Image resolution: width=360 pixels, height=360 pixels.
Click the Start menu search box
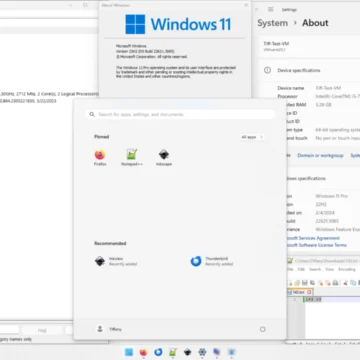[x=180, y=114]
